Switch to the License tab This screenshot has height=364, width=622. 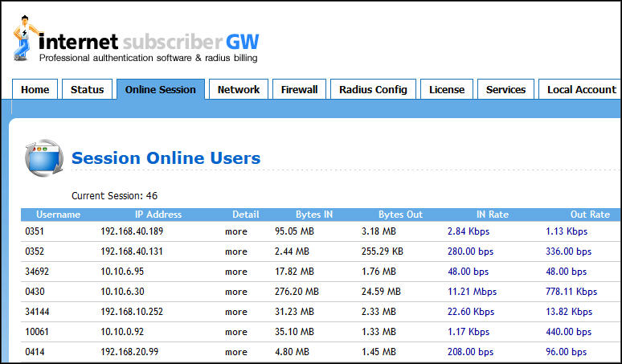click(x=447, y=90)
